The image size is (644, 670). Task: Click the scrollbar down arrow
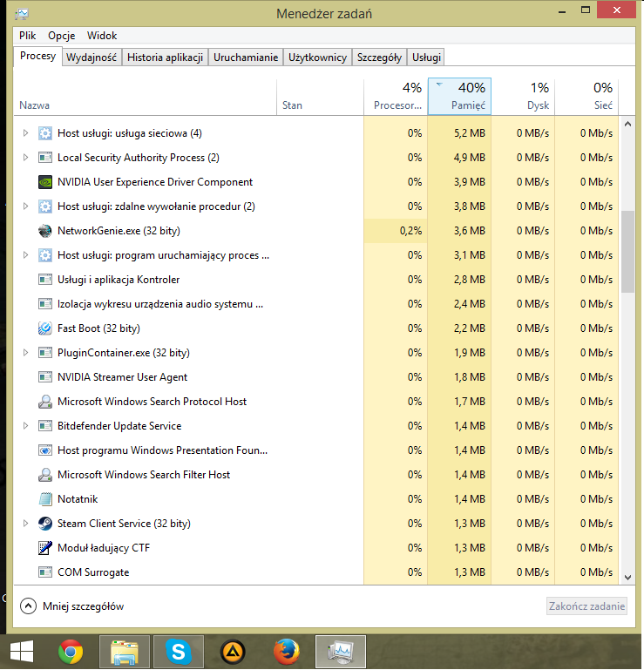pos(627,578)
